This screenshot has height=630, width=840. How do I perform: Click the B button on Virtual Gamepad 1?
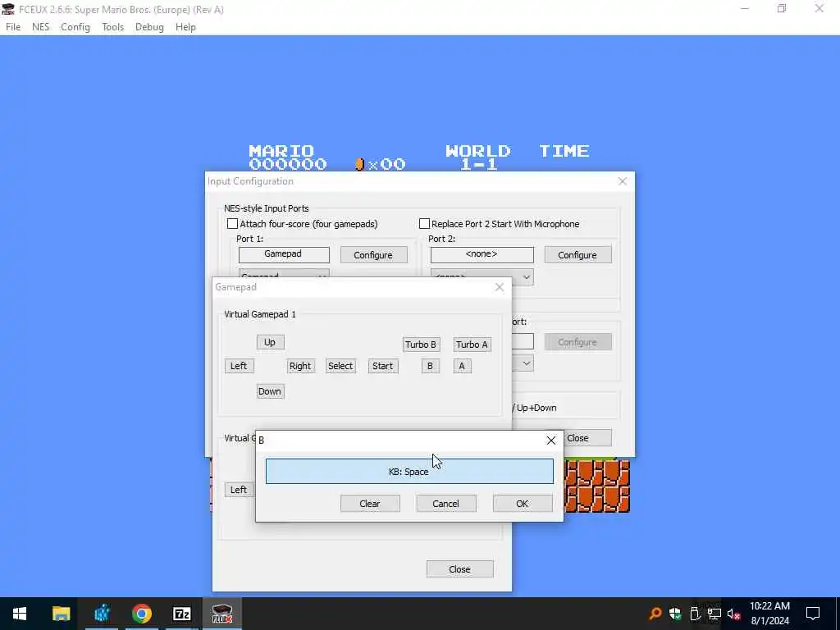[x=430, y=366]
